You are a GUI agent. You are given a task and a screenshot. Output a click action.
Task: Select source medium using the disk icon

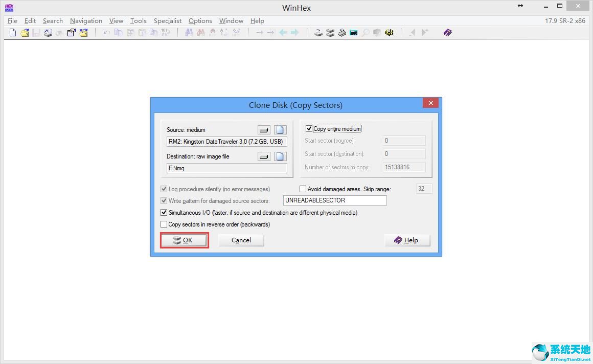[264, 130]
